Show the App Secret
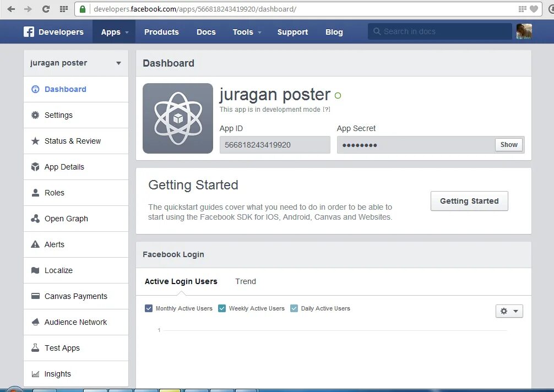The image size is (554, 392). (x=509, y=144)
